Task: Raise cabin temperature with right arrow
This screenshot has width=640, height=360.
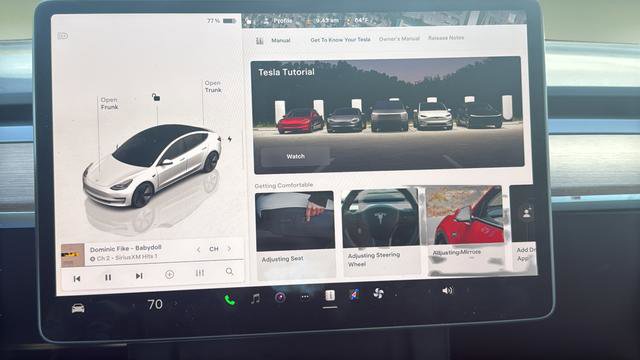Action: [176, 303]
